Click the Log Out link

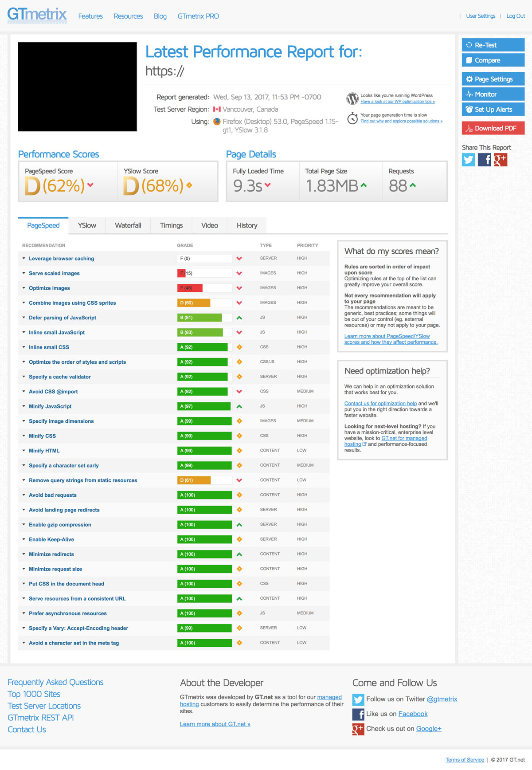pos(516,16)
